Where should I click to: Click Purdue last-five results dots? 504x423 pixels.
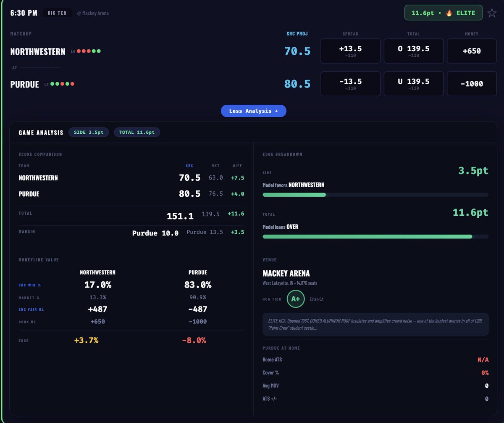[62, 84]
